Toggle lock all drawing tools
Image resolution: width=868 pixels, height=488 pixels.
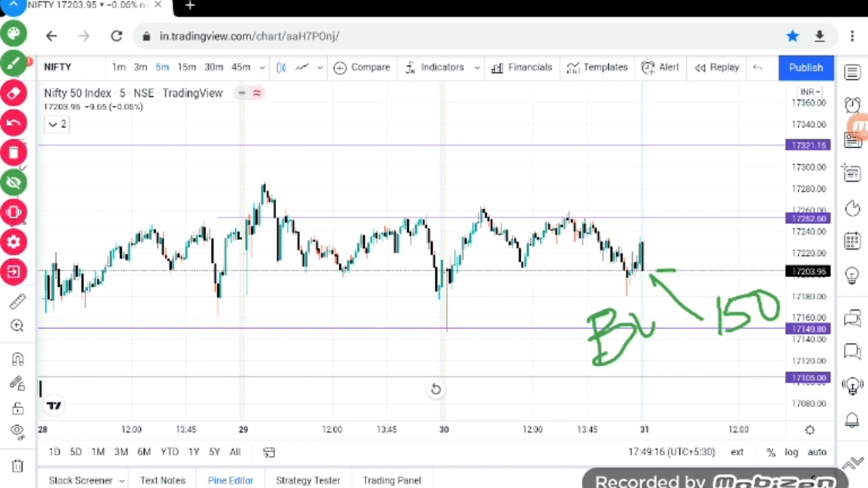click(17, 408)
